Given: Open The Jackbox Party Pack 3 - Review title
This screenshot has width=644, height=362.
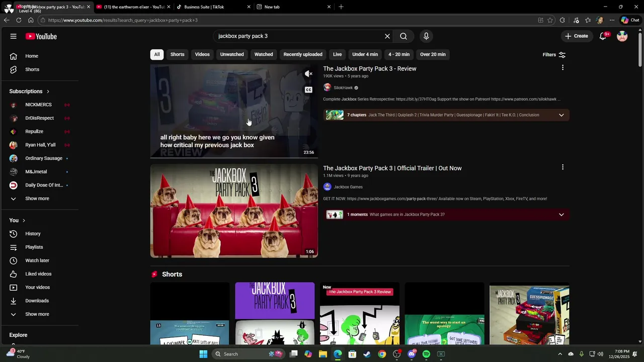Looking at the screenshot, I should click(370, 68).
